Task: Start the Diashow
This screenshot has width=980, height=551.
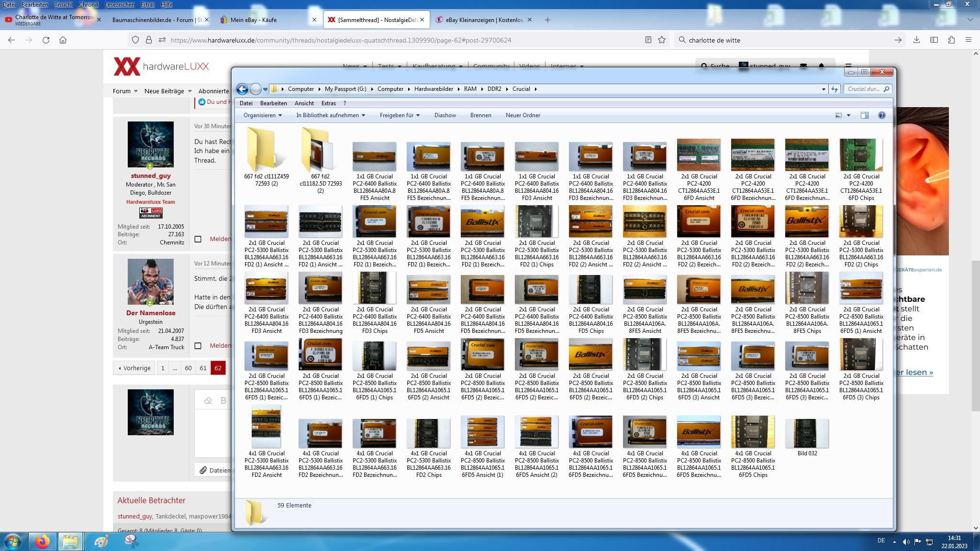Action: point(445,115)
